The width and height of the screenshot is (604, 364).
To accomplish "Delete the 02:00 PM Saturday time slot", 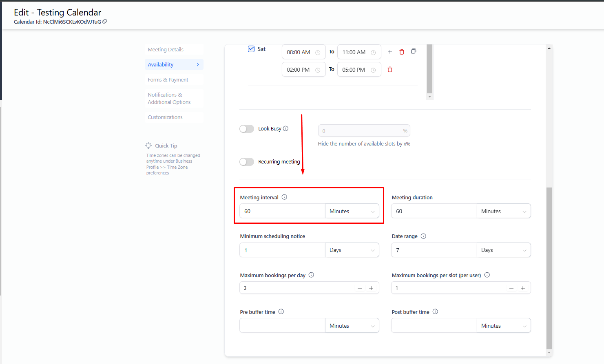I will (x=390, y=70).
